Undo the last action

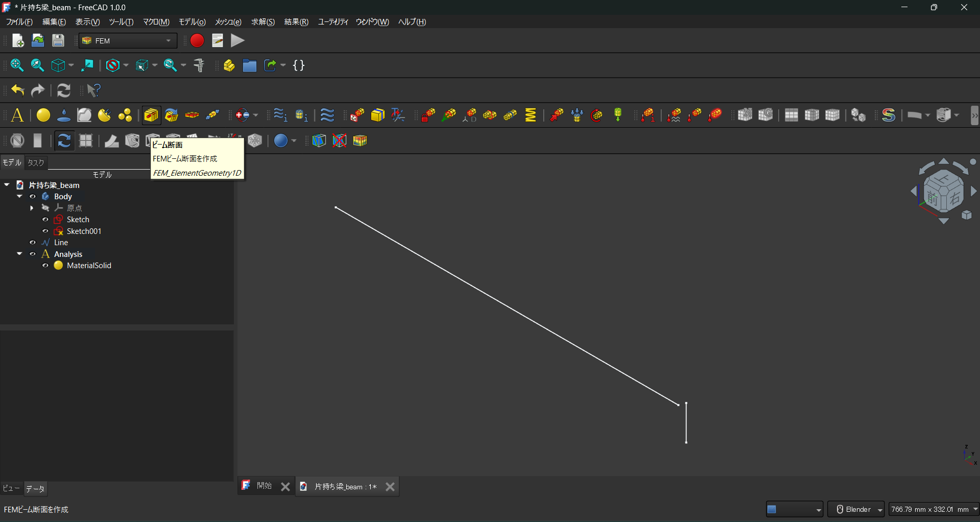(18, 90)
